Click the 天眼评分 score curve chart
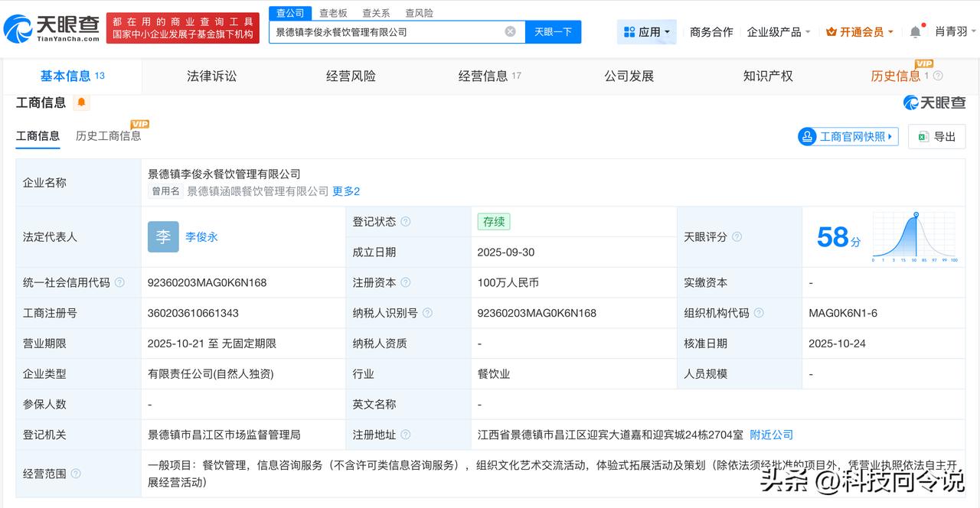 (913, 236)
